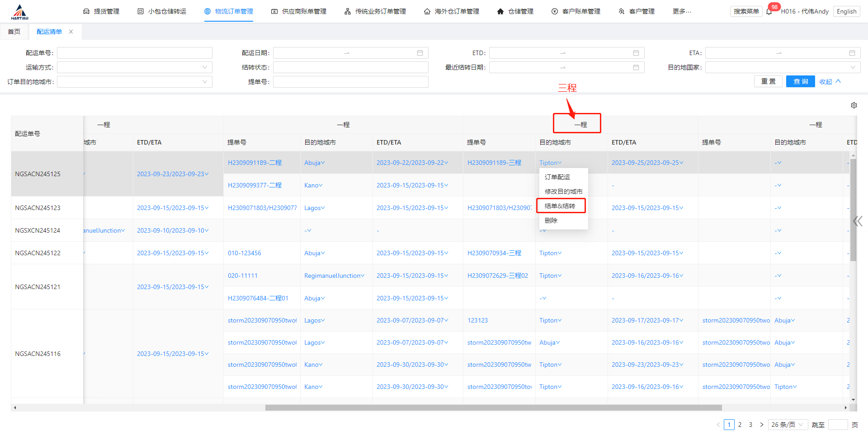Expand the collapsed right side panel arrow
Image resolution: width=868 pixels, height=435 pixels.
pos(857,221)
